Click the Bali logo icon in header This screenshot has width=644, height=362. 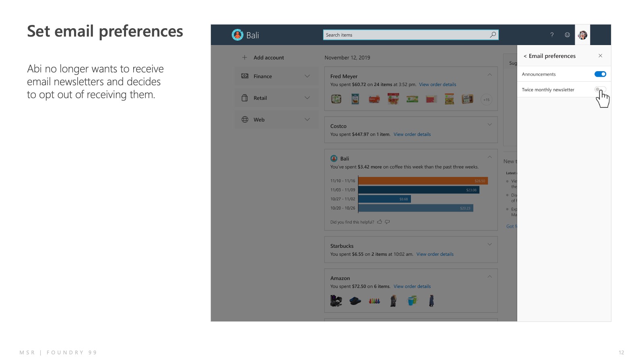coord(237,35)
